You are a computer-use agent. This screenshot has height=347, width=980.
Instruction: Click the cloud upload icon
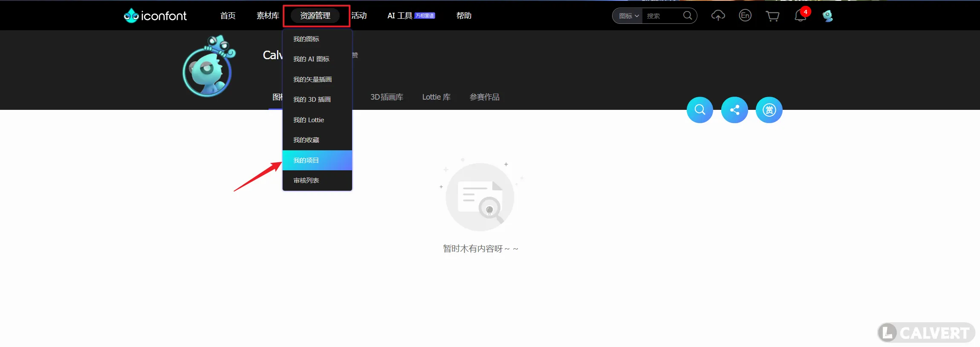(718, 16)
